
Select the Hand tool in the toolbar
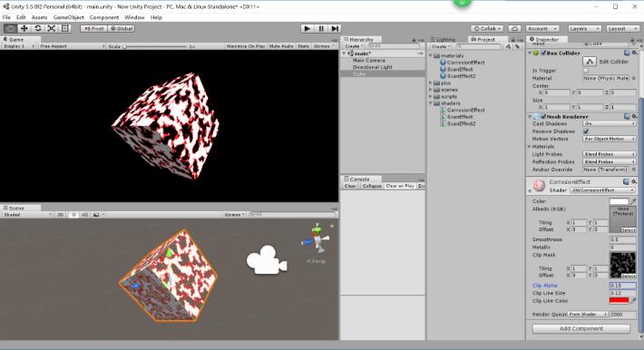(11, 28)
